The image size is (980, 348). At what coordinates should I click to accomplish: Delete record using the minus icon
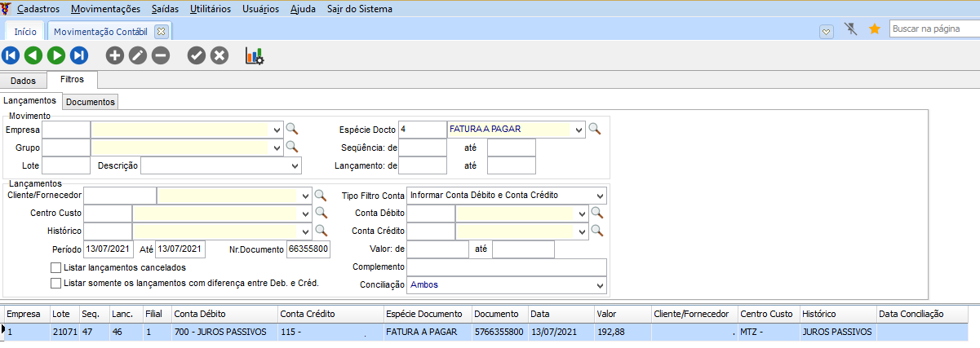coord(161,55)
